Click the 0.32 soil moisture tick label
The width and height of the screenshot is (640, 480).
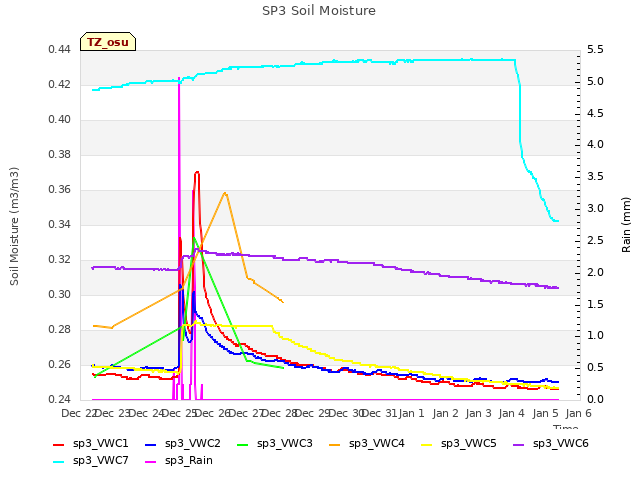point(59,260)
